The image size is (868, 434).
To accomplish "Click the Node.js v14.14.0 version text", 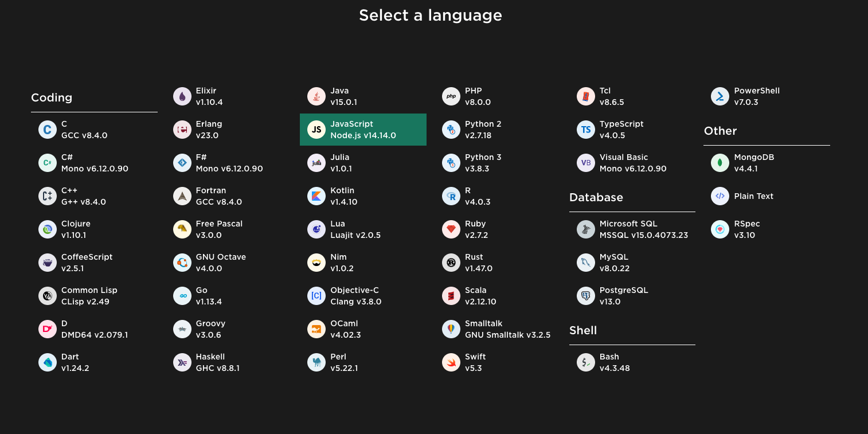I will 363,135.
